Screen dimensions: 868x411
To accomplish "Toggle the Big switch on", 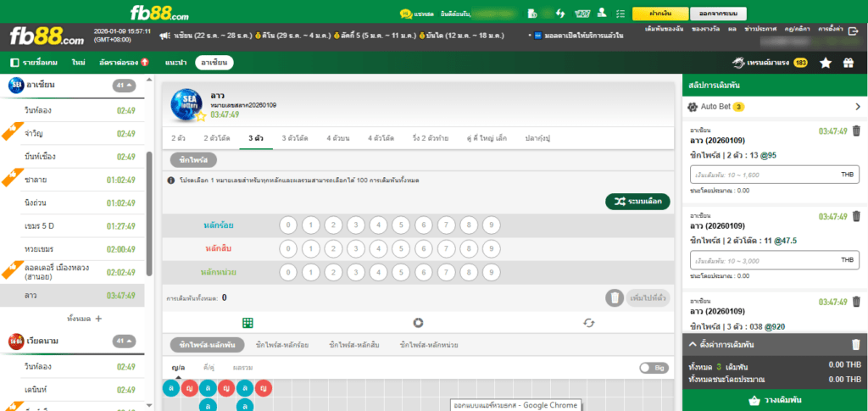I will pos(654,368).
